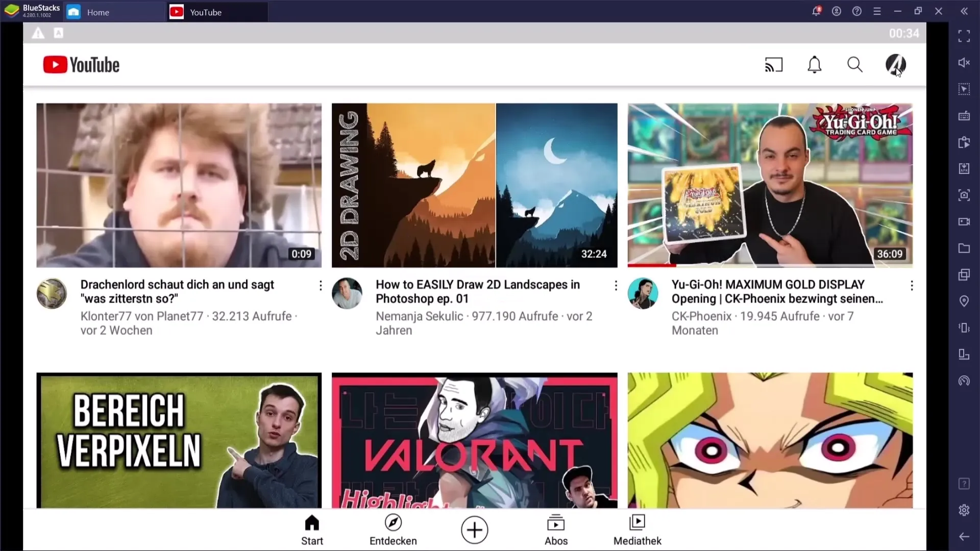Image resolution: width=980 pixels, height=551 pixels.
Task: Open the Valorant Highlights video thumbnail
Action: pyautogui.click(x=475, y=440)
